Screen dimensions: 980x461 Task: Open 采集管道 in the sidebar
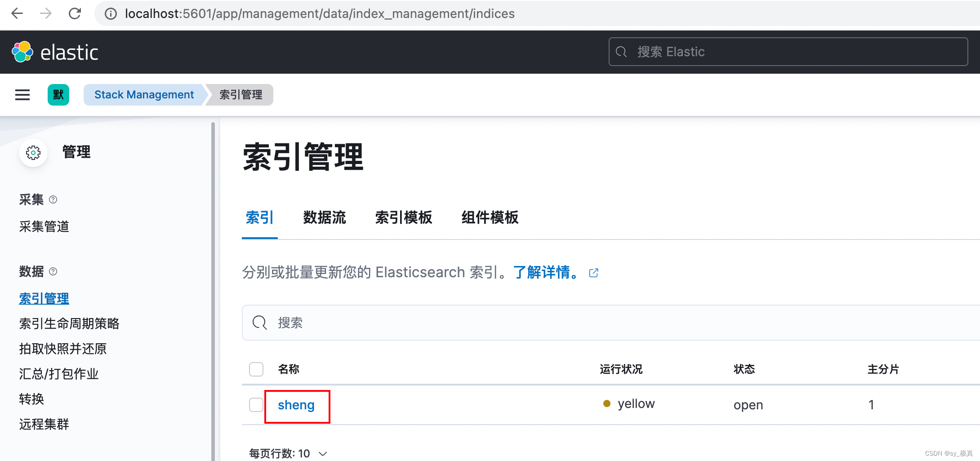(44, 226)
